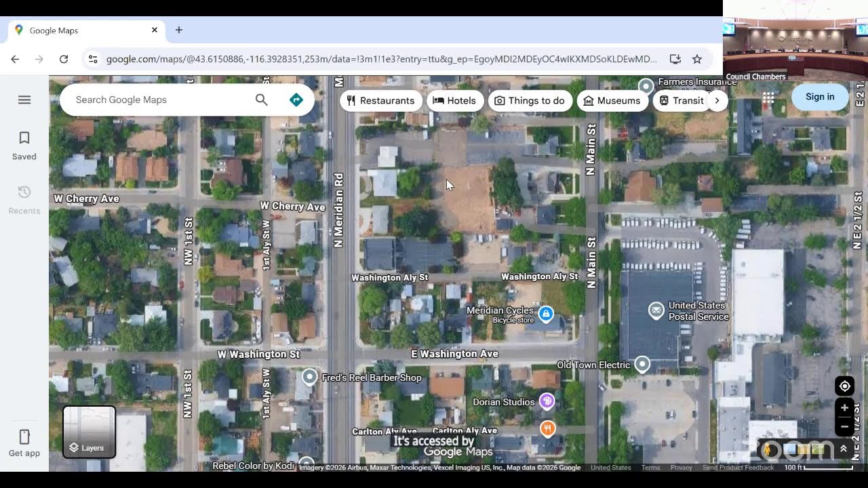The width and height of the screenshot is (868, 488).
Task: Click Send Product Feedback link
Action: point(738,468)
